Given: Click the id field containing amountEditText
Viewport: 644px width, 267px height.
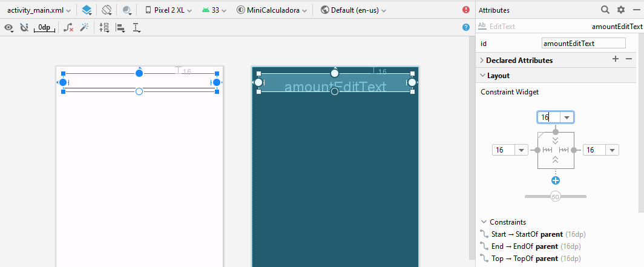Looking at the screenshot, I should tap(583, 44).
